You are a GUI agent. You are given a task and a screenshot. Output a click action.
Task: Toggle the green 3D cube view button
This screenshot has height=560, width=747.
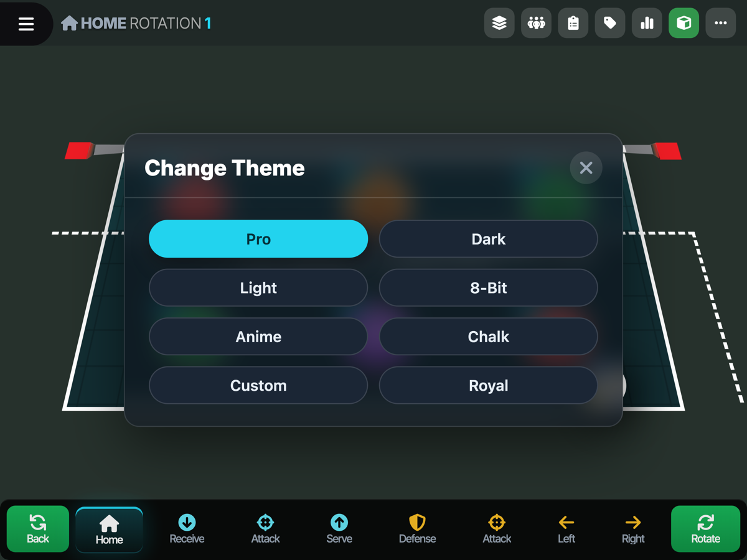pyautogui.click(x=684, y=24)
